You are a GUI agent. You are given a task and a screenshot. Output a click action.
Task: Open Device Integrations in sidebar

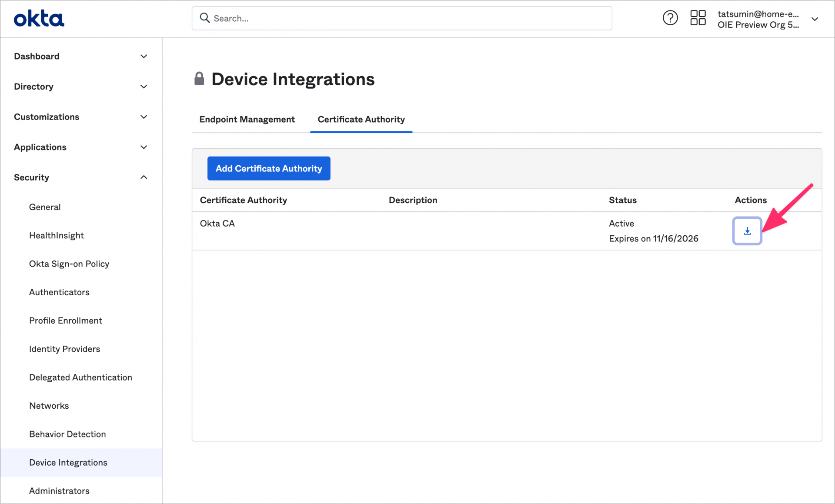click(x=68, y=462)
